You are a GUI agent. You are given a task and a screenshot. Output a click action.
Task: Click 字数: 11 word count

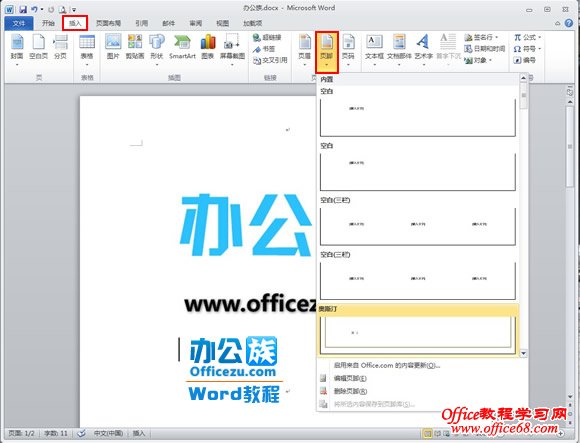pyautogui.click(x=56, y=433)
